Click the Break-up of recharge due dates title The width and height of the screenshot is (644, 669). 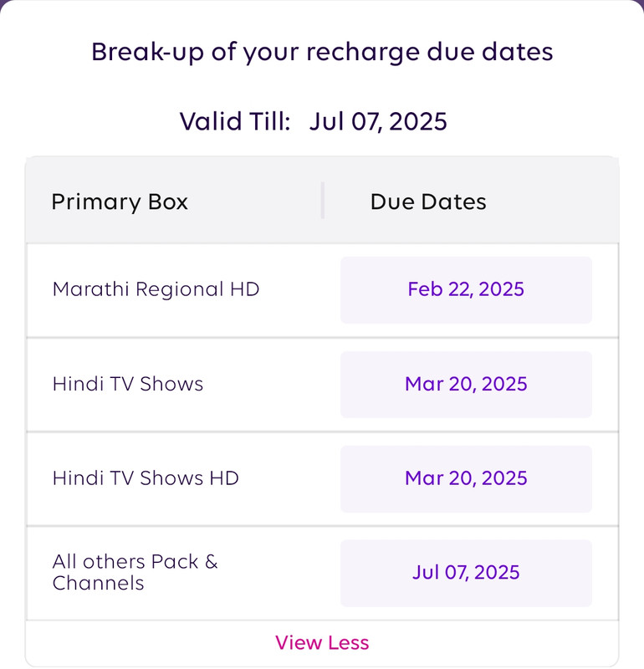click(322, 53)
